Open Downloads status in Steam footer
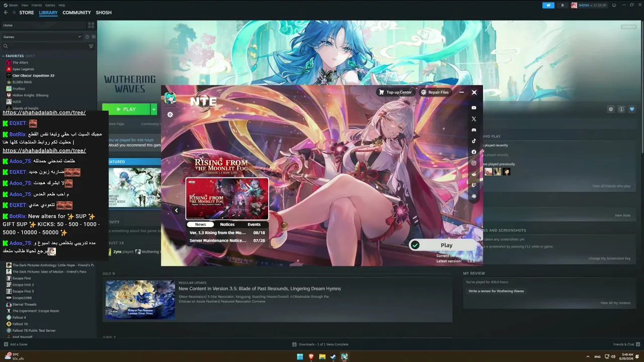The height and width of the screenshot is (362, 644). coord(320,344)
